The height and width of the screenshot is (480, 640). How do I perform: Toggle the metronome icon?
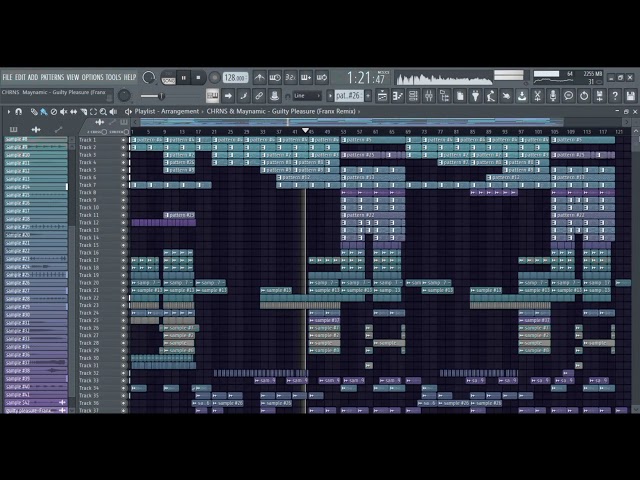pyautogui.click(x=259, y=77)
